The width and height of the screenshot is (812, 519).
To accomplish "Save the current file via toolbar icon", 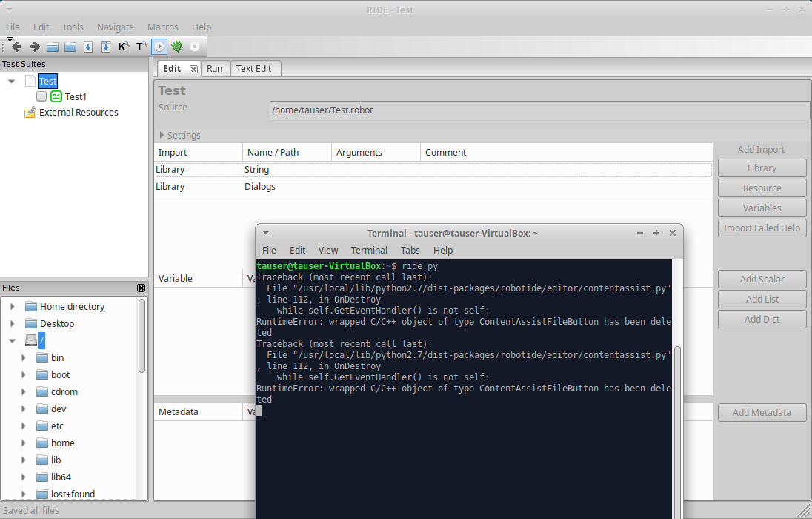I will click(88, 46).
